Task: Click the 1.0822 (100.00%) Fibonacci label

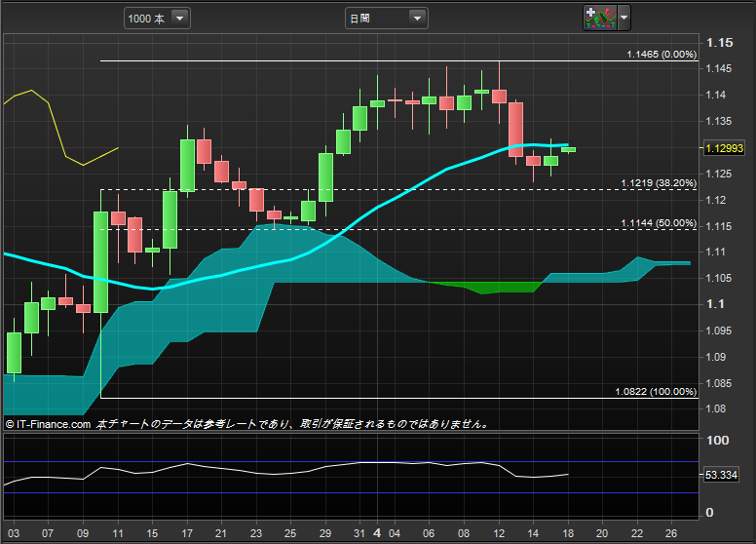Action: point(656,392)
